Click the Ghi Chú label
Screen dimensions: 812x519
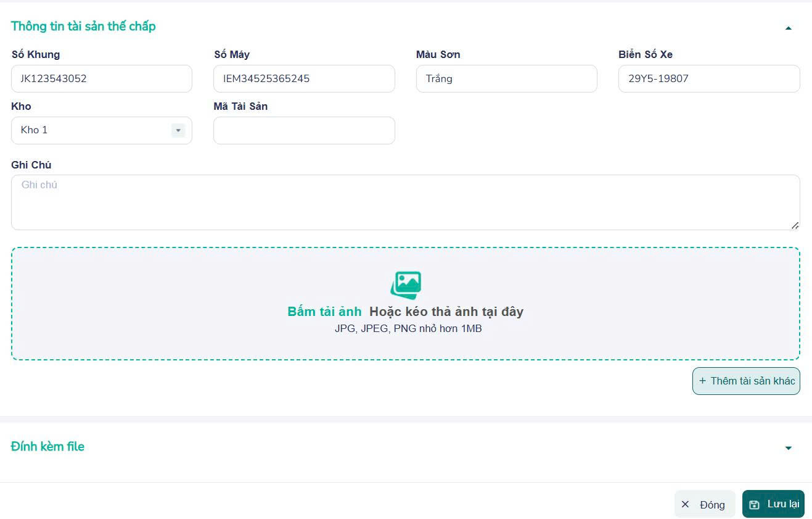31,165
